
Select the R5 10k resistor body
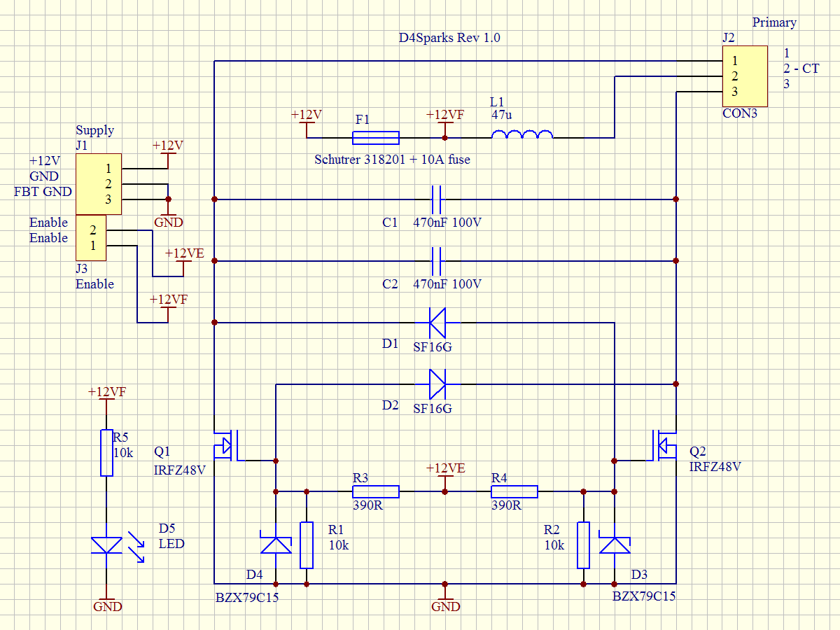(106, 453)
